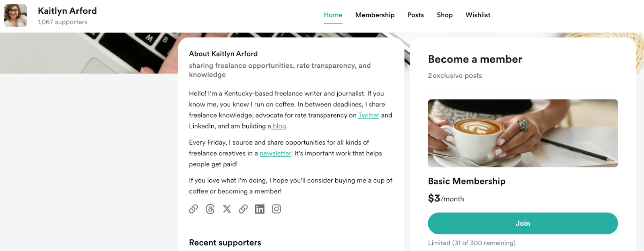Open the LinkedIn profile icon
The image size is (644, 251).
pyautogui.click(x=260, y=209)
